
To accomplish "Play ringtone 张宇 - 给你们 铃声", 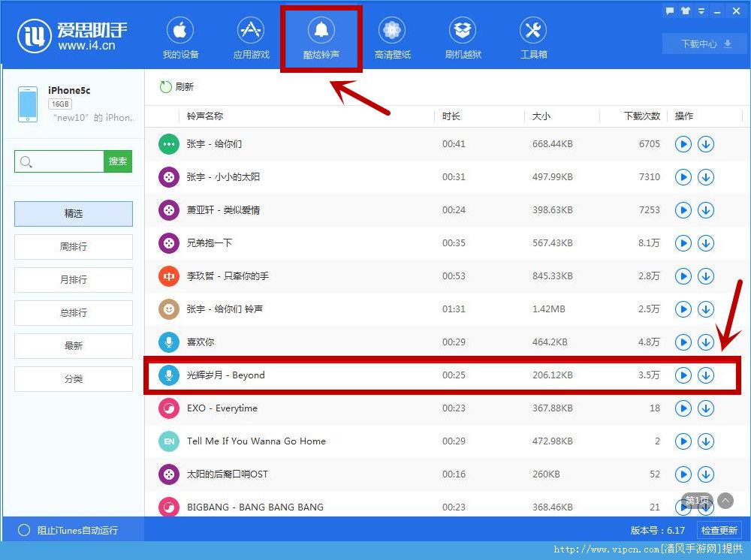I will (683, 309).
